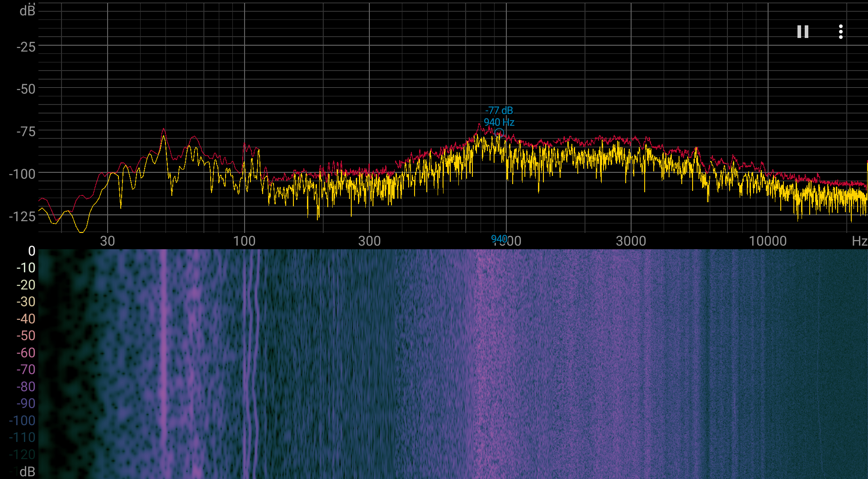This screenshot has width=868, height=479.
Task: Click the -100 dB spectrum axis label
Action: point(22,174)
